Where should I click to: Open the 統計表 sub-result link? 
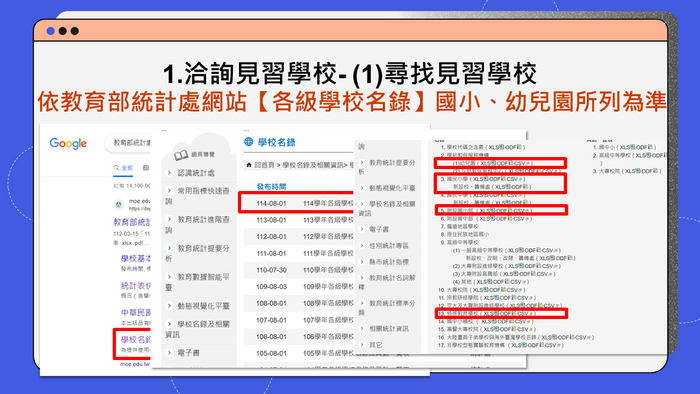[x=136, y=286]
